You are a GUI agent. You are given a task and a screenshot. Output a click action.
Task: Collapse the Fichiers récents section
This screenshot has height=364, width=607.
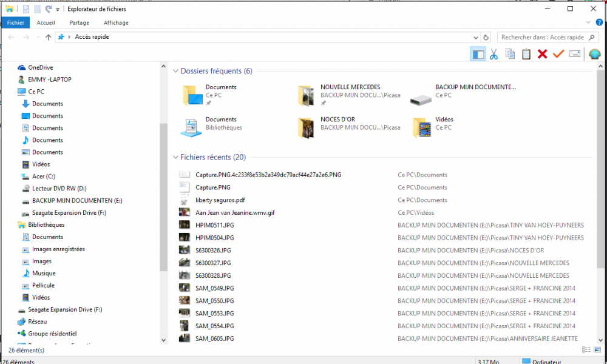point(175,157)
